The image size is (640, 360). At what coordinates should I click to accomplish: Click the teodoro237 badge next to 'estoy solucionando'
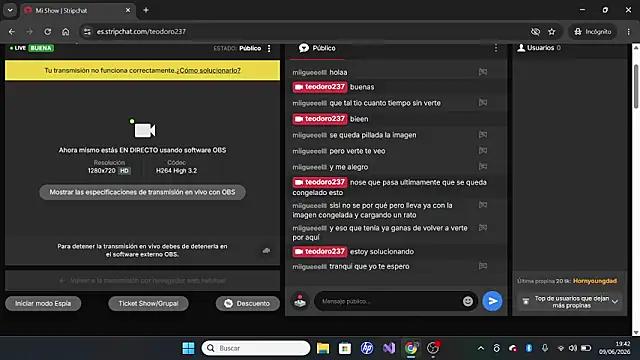(320, 251)
